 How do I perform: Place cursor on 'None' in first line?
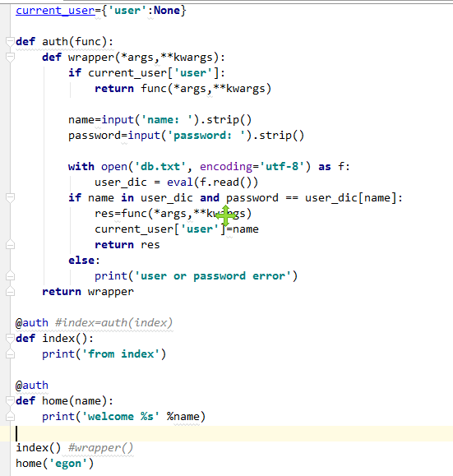point(167,11)
